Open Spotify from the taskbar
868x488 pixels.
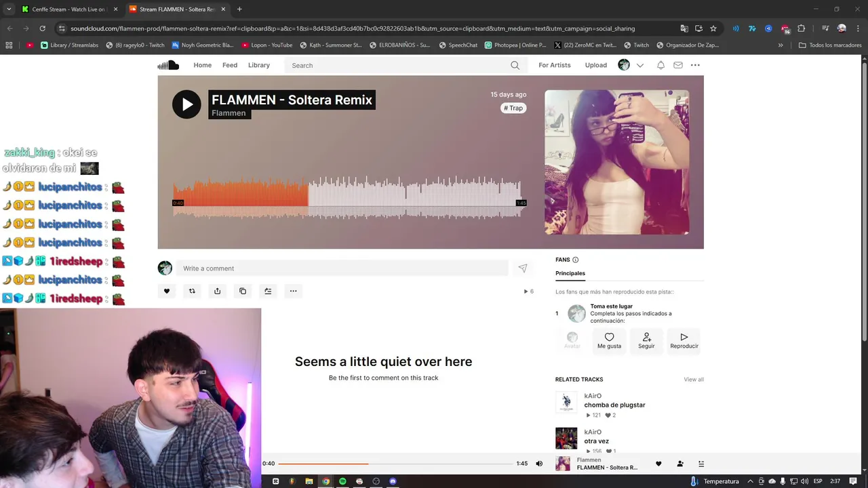pos(342,481)
